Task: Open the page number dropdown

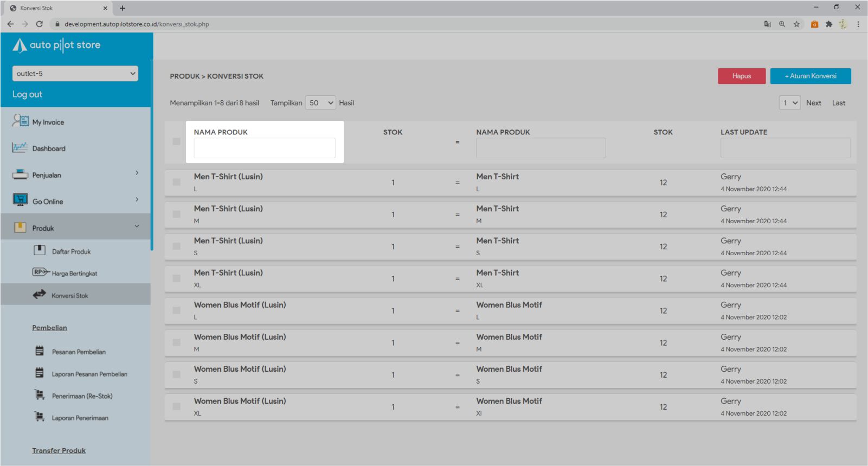Action: (x=789, y=103)
